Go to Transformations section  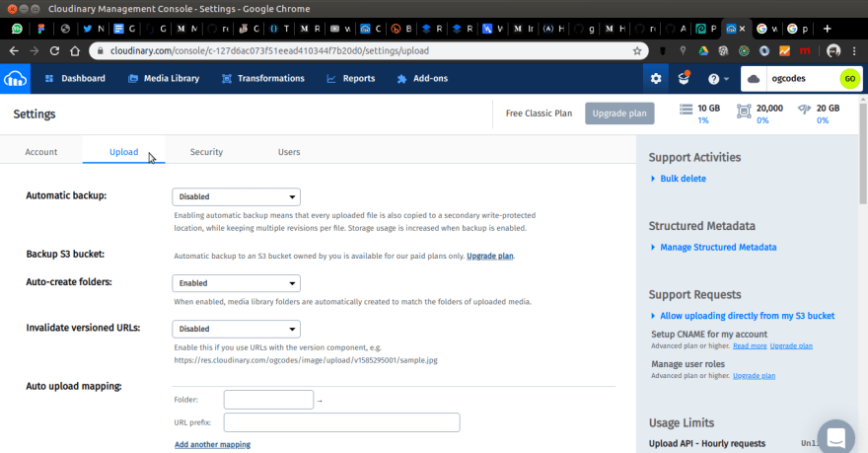[263, 79]
